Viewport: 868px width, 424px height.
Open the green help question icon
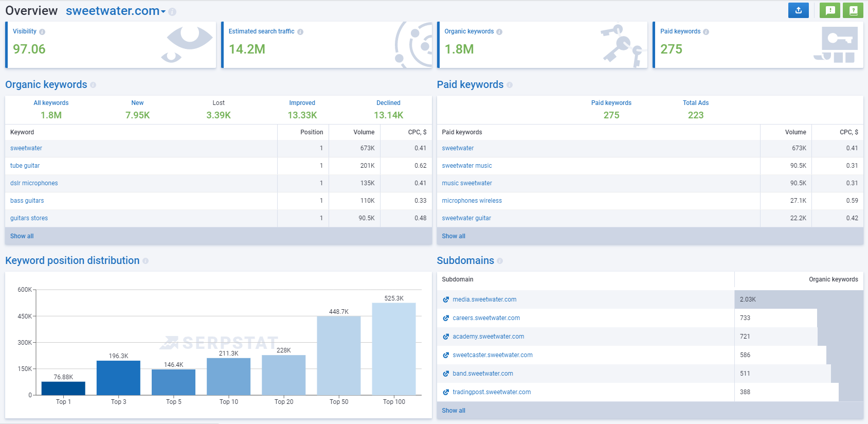[853, 10]
